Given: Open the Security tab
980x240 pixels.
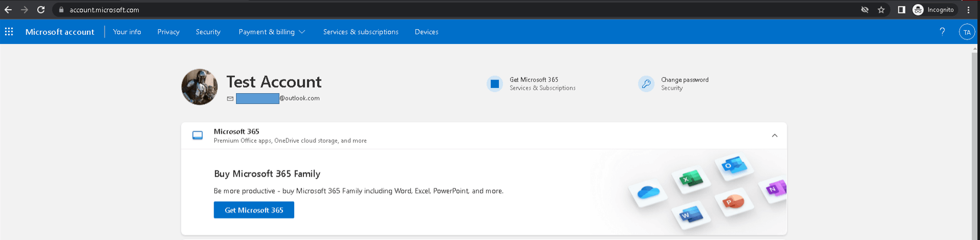Looking at the screenshot, I should click(208, 32).
